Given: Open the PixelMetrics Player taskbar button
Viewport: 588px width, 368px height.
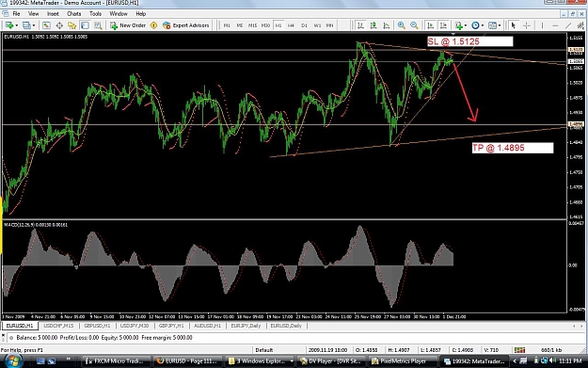Looking at the screenshot, I should (x=403, y=360).
